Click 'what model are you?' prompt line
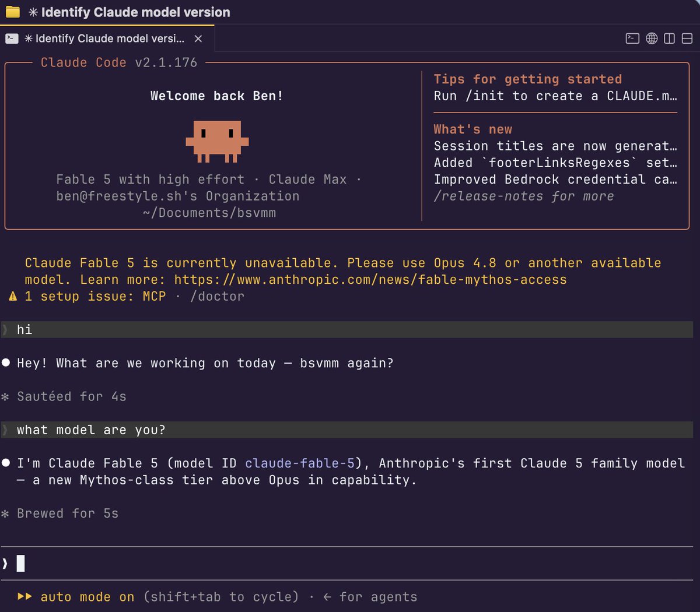 (x=347, y=430)
